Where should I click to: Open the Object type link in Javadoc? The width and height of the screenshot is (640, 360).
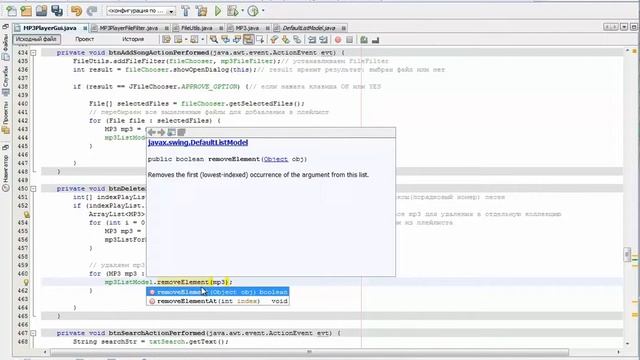coord(276,159)
